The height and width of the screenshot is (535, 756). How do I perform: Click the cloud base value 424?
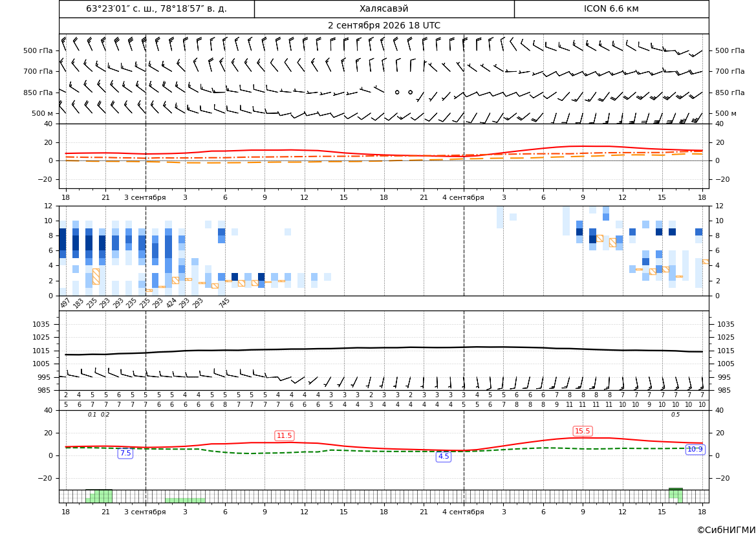(171, 303)
